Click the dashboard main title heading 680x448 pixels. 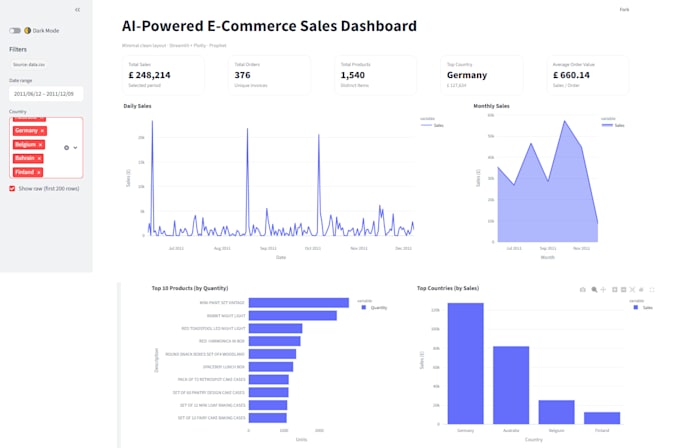[269, 26]
